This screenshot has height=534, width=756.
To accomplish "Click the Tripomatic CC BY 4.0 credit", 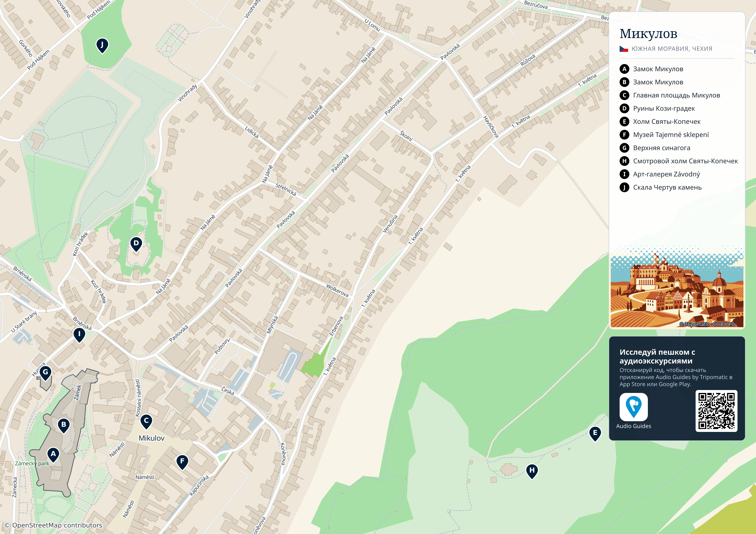I will [707, 324].
